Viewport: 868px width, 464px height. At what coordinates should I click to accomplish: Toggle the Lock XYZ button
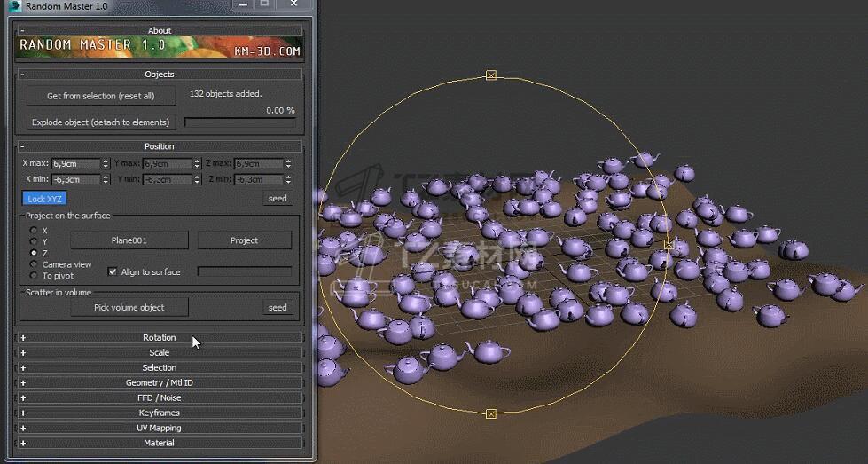pos(44,199)
